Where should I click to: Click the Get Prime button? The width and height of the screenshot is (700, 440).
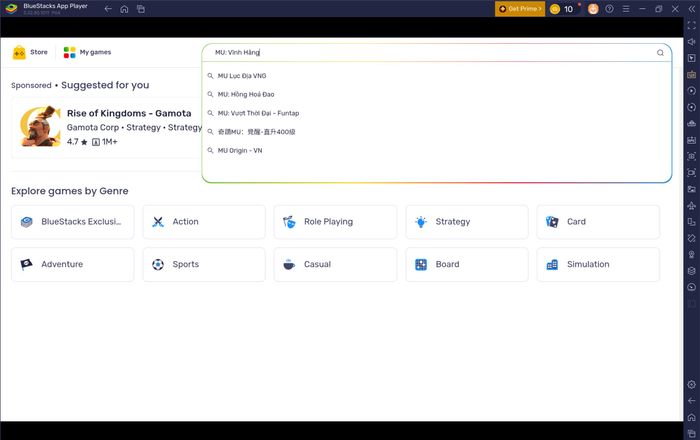pyautogui.click(x=520, y=9)
